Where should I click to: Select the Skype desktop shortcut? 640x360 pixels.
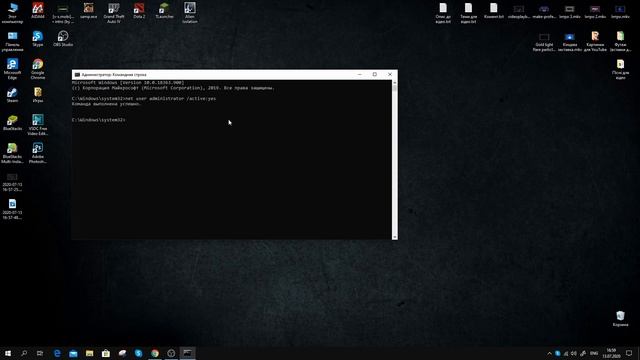38,39
